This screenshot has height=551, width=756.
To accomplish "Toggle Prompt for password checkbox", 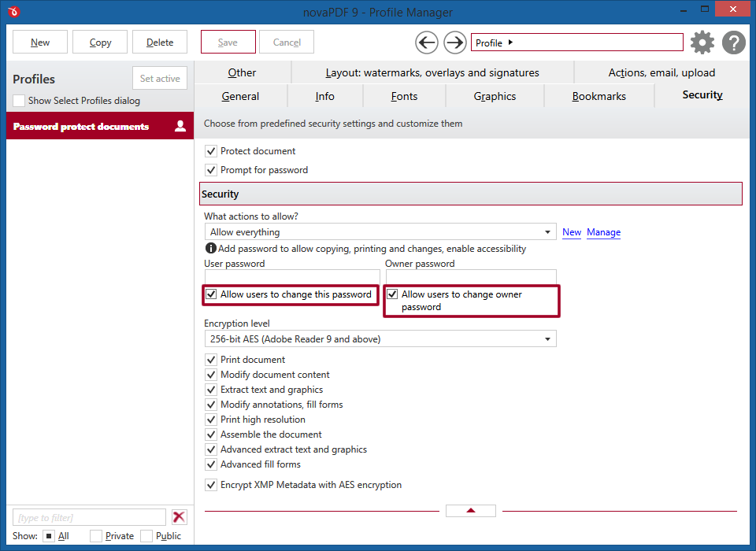I will pyautogui.click(x=211, y=170).
